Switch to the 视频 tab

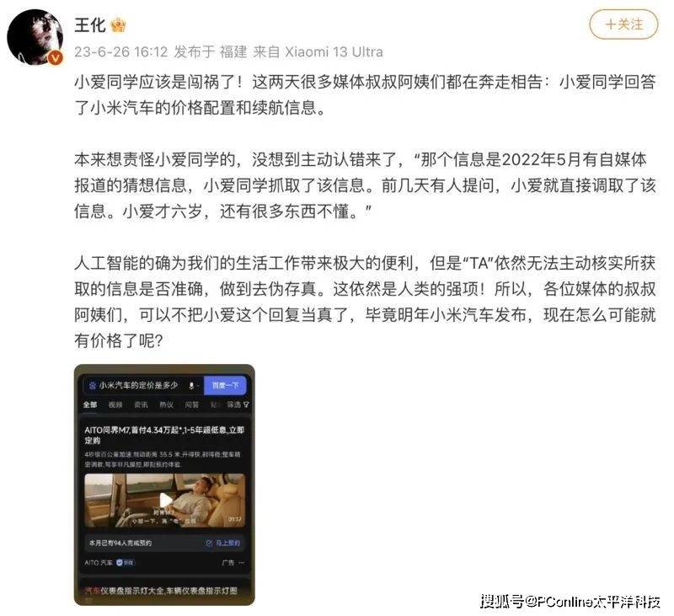pos(115,404)
